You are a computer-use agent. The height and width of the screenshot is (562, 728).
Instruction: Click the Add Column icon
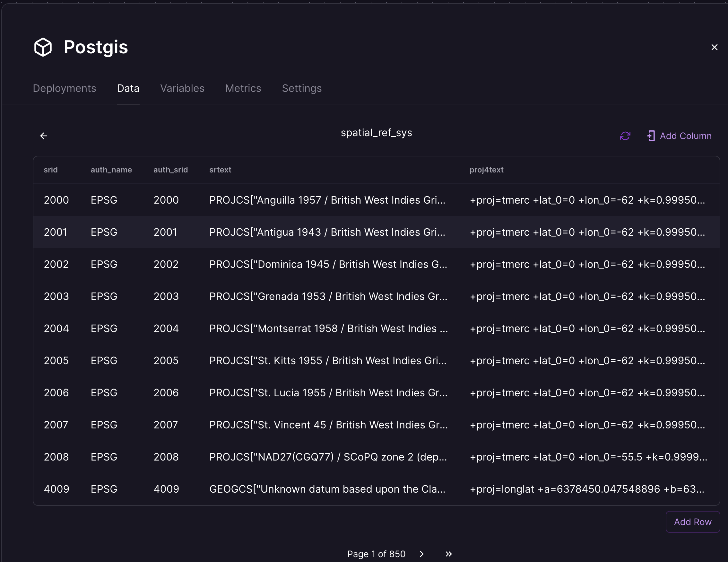pyautogui.click(x=651, y=136)
